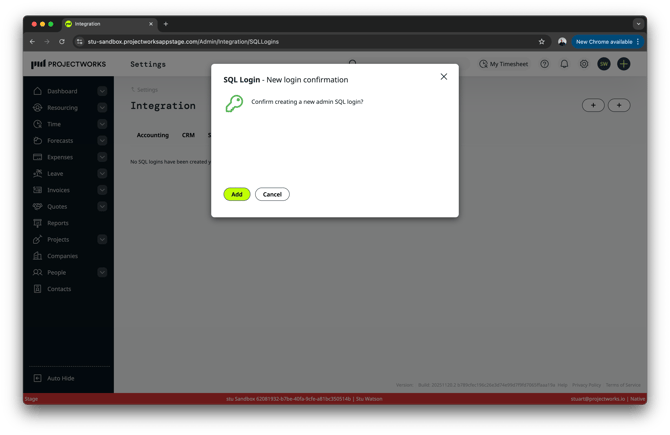Viewport: 670px width, 435px height.
Task: Click the Companies sidebar icon
Action: 38,256
